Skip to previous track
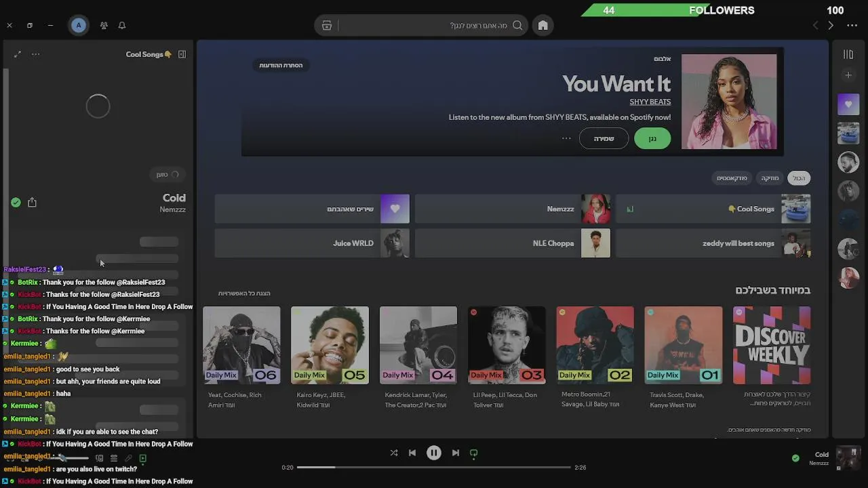Screen dimensions: 868x488 412,453
